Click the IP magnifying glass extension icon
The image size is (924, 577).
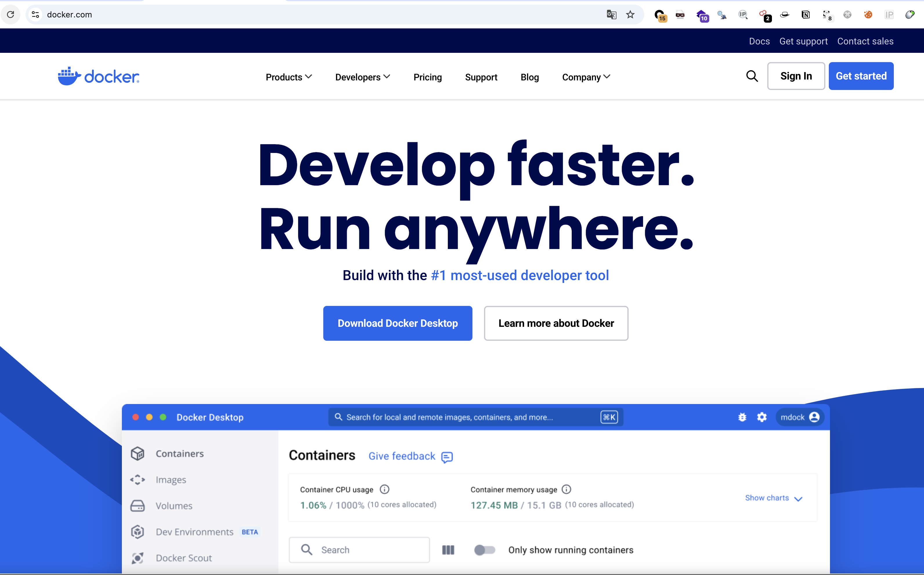743,15
